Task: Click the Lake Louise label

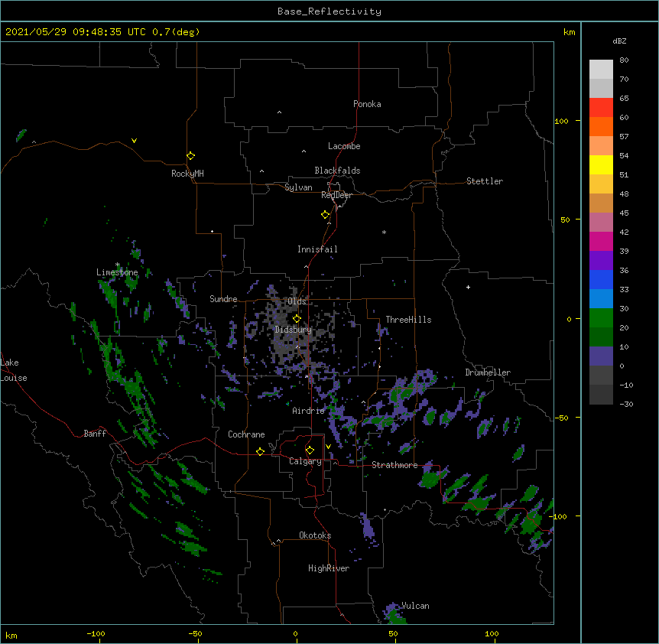Action: tap(14, 370)
